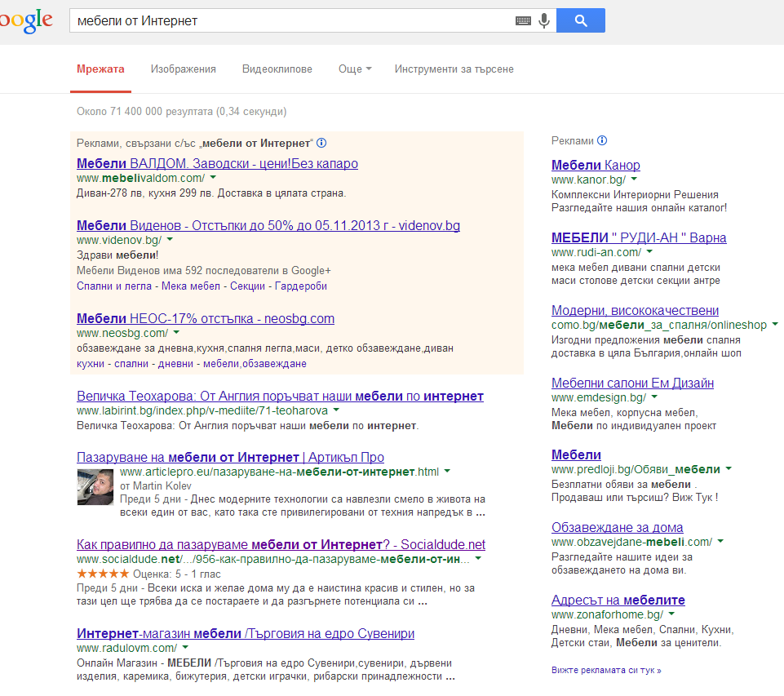Expand arrow beside www.radulovm.com
784x696 pixels.
[x=185, y=648]
